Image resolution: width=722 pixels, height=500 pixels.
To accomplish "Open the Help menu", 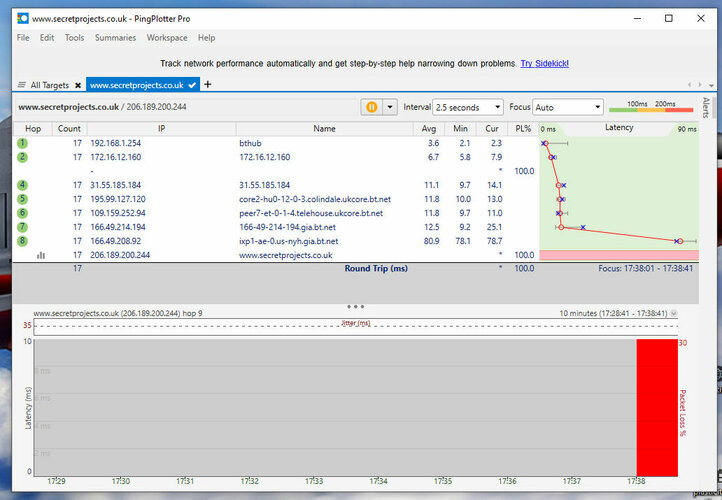I will point(206,38).
